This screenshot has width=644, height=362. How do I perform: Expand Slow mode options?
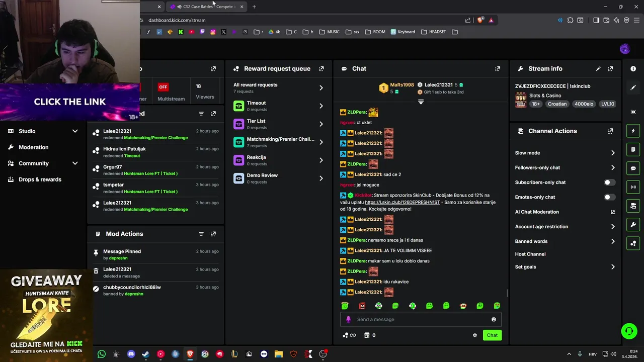[x=565, y=153]
